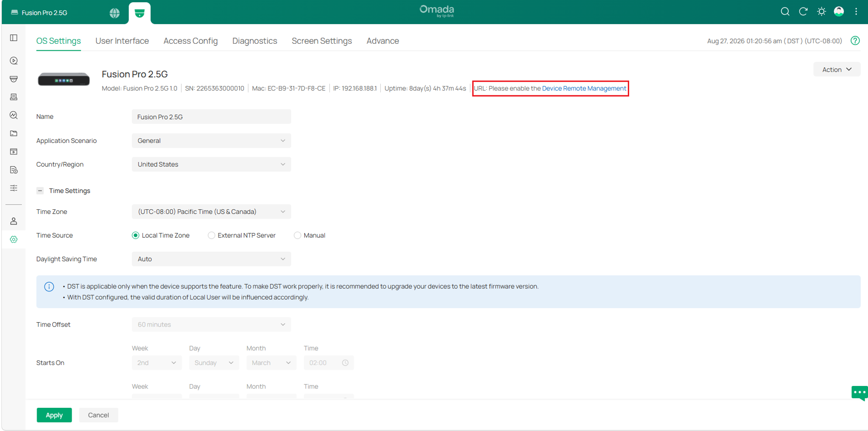The height and width of the screenshot is (431, 868).
Task: Open the video archive icon in sidebar
Action: click(14, 152)
